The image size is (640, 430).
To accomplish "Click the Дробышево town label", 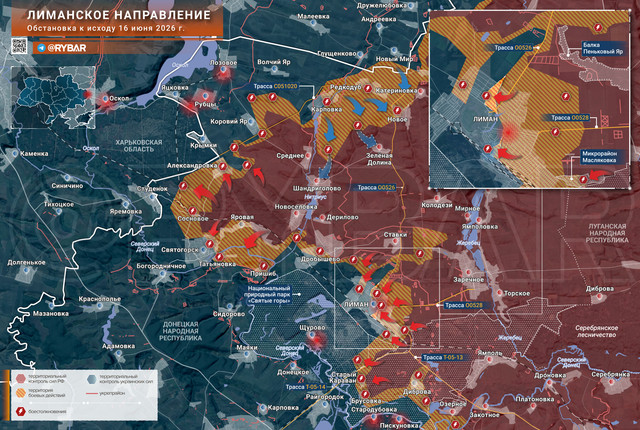I will (x=320, y=259).
